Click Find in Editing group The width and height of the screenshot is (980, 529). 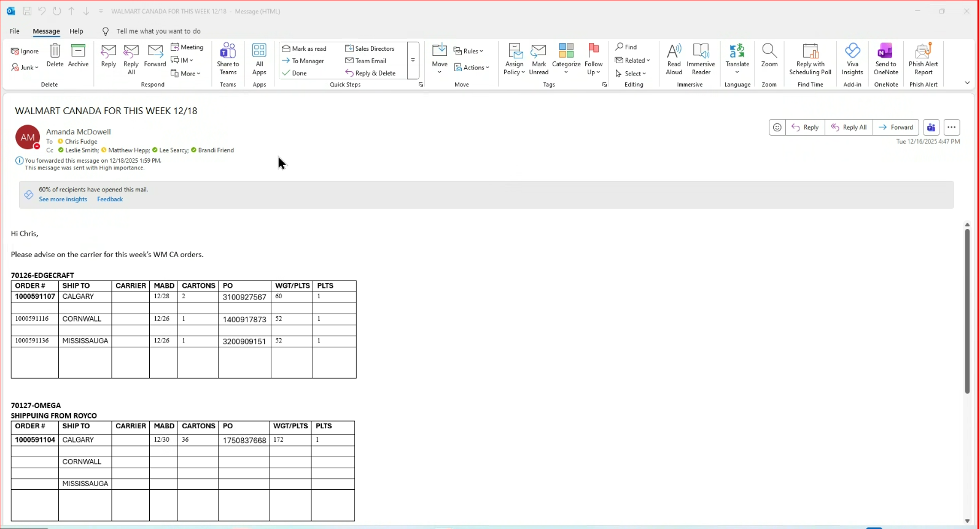626,47
